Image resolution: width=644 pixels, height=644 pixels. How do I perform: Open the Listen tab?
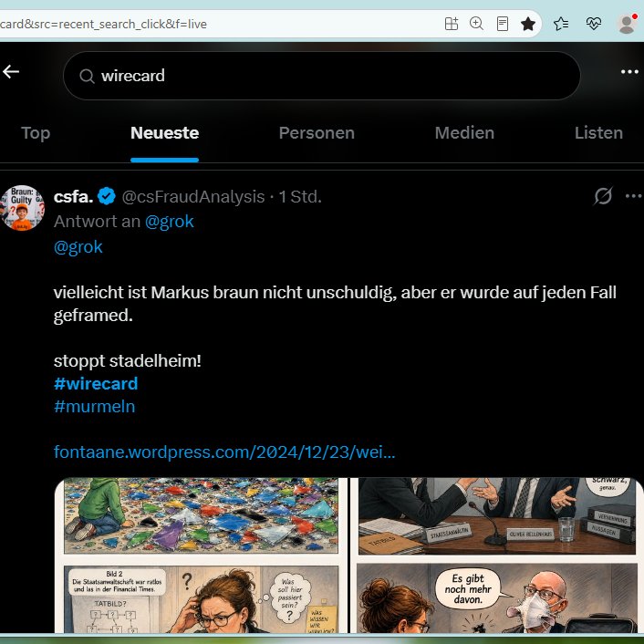598,133
